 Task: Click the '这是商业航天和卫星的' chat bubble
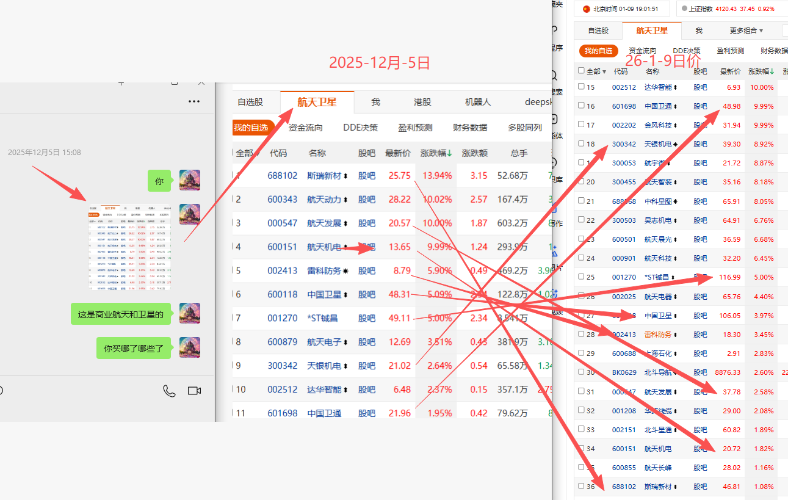(121, 314)
